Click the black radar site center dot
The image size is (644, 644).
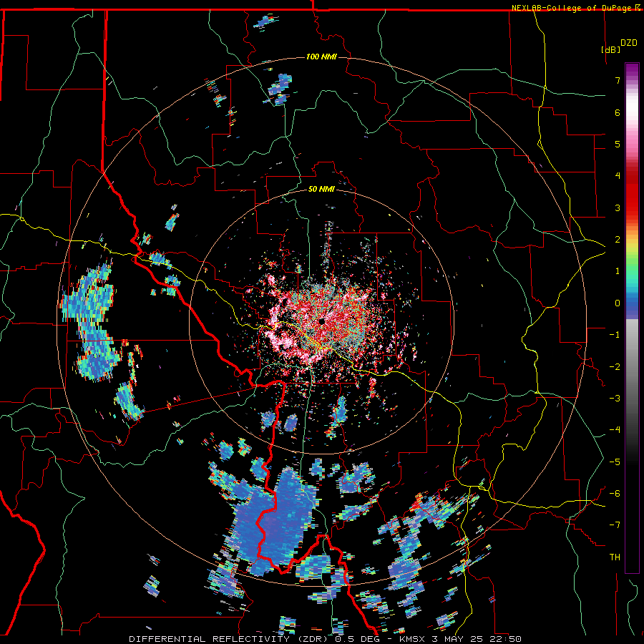click(x=321, y=321)
